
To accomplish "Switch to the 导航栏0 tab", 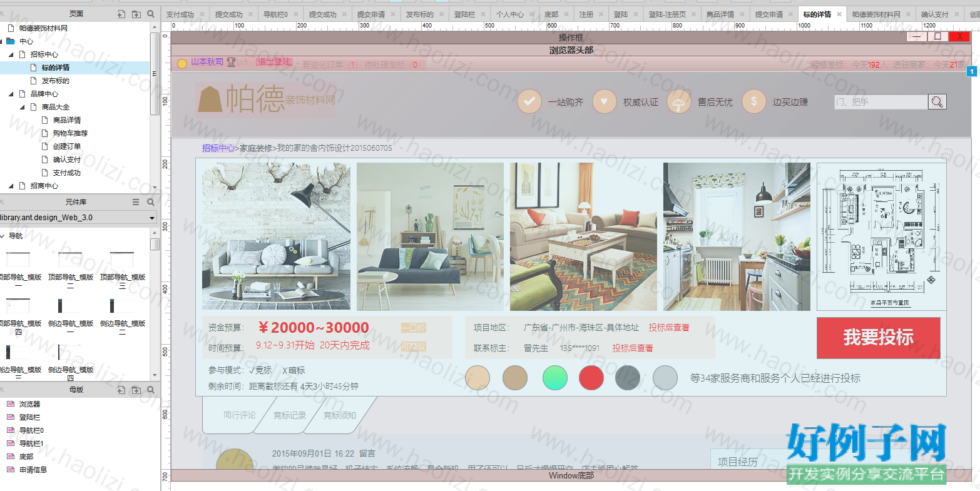I will coord(275,14).
